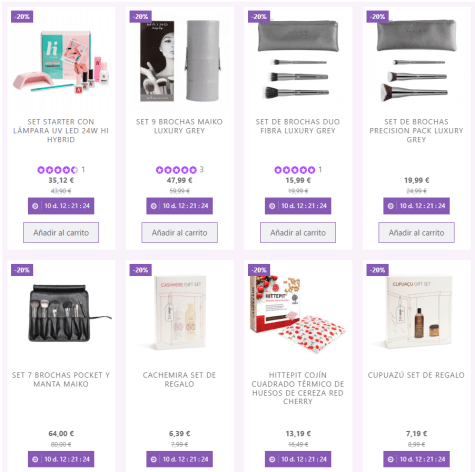
Task: Click the -20% badge on Set 9 Brochas Maiko
Action: click(x=141, y=17)
